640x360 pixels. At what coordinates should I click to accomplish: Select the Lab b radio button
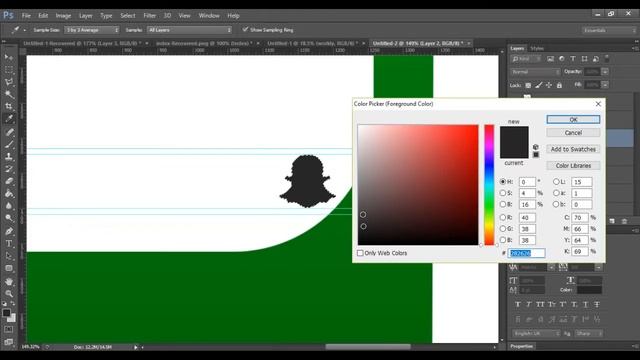tap(556, 204)
